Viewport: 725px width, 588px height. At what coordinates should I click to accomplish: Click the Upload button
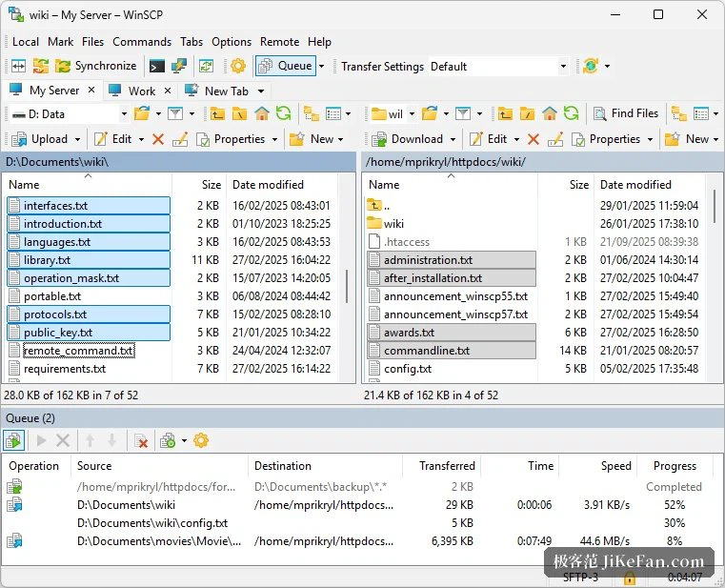point(41,139)
